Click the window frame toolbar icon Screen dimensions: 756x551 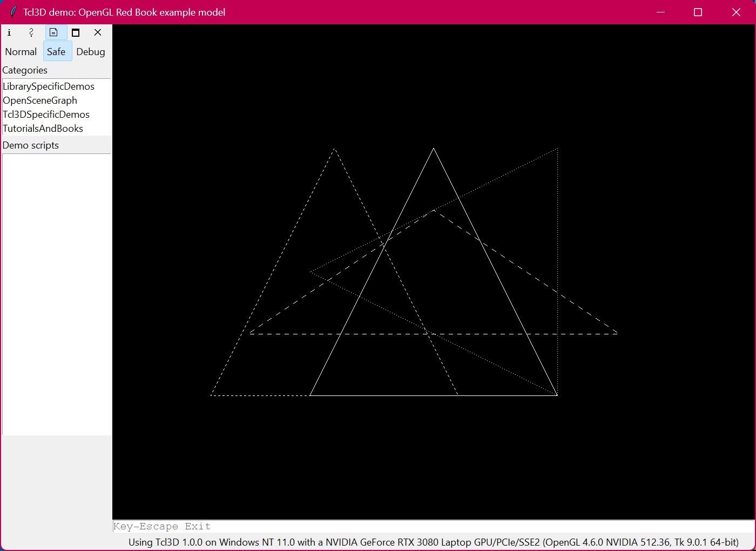pos(76,32)
